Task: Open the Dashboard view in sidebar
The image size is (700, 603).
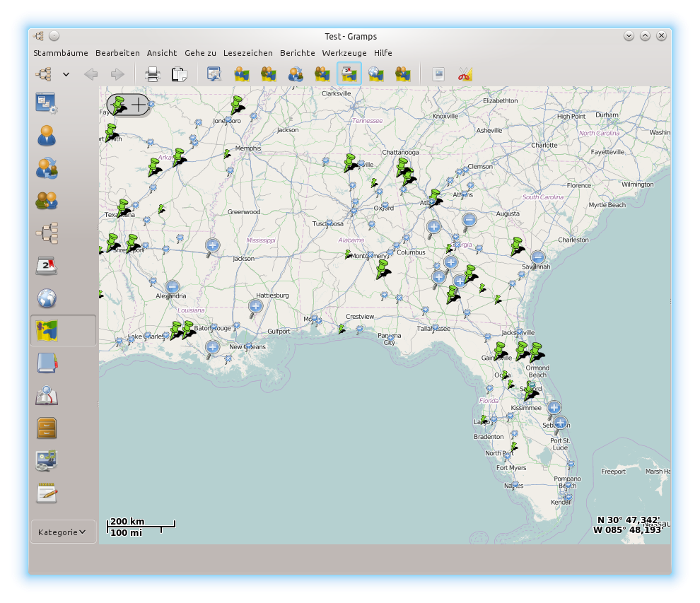Action: [x=46, y=103]
